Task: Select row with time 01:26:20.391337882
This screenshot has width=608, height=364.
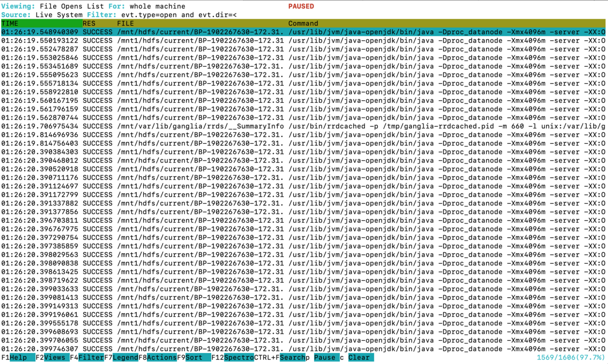Action: click(304, 204)
